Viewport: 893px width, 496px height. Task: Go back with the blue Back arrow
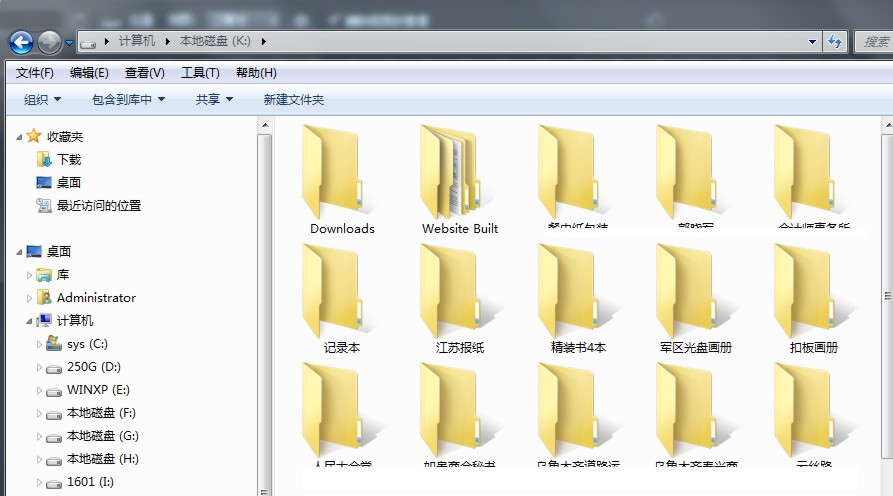click(21, 42)
